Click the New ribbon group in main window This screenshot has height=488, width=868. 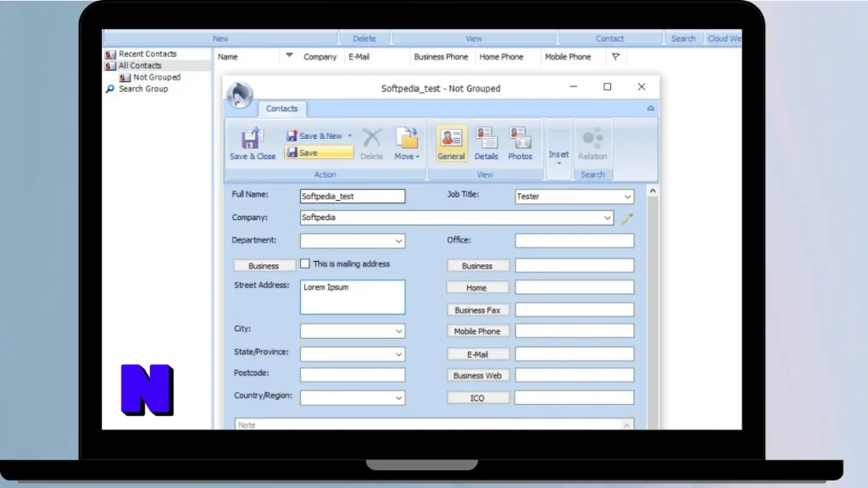click(220, 39)
